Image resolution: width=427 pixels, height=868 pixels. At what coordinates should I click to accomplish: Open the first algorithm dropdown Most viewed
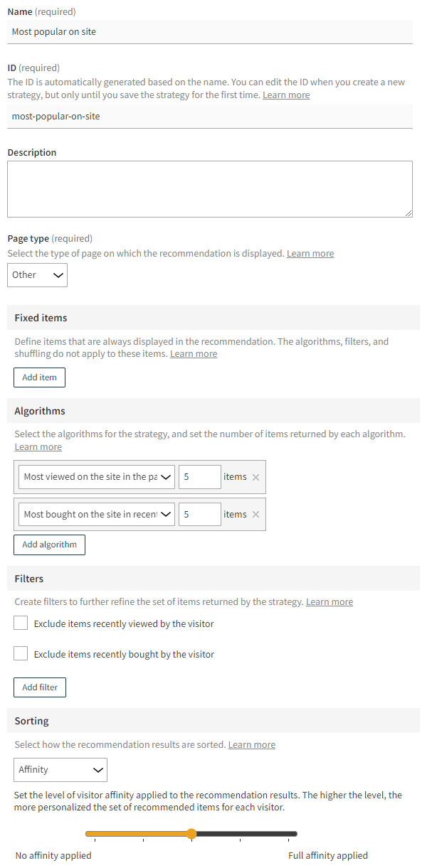pyautogui.click(x=96, y=477)
